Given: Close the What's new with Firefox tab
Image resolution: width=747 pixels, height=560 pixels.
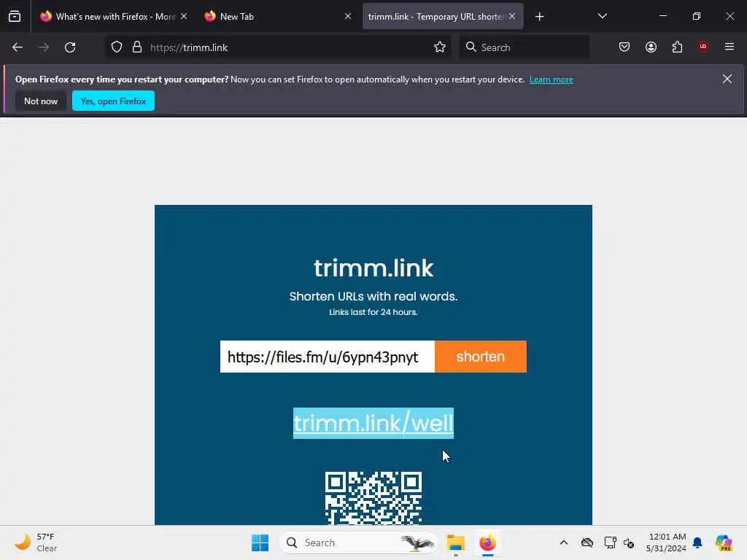Looking at the screenshot, I should (184, 16).
